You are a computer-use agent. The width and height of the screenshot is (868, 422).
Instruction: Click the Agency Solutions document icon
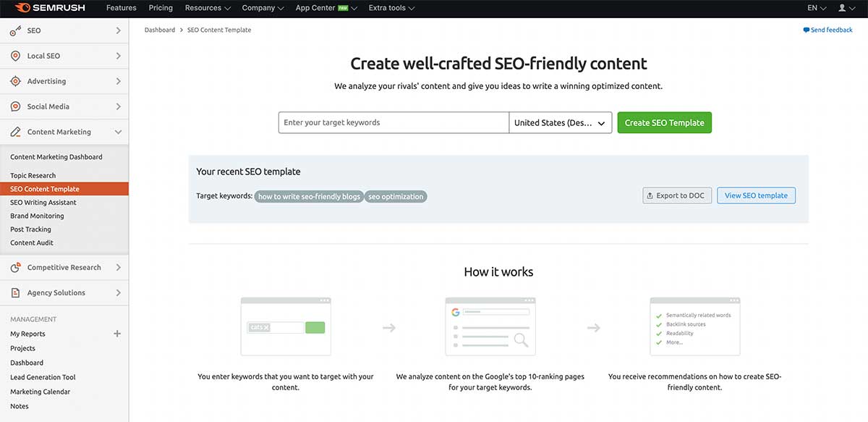point(15,292)
